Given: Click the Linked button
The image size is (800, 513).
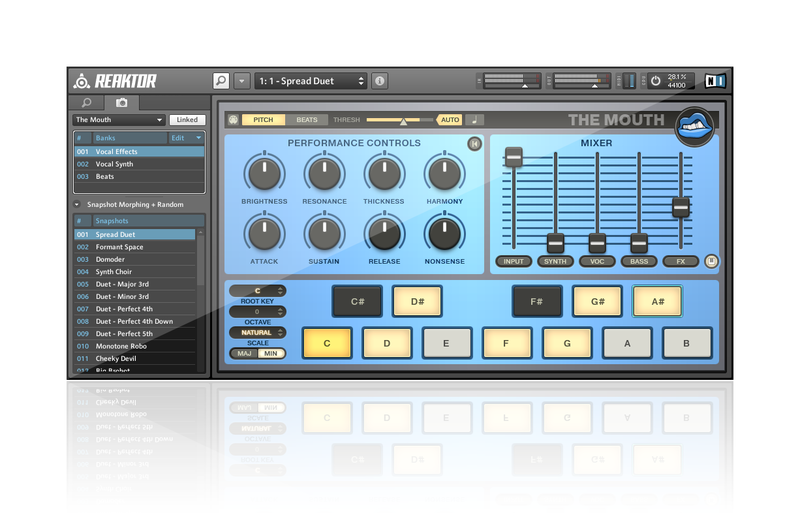Looking at the screenshot, I should [187, 119].
